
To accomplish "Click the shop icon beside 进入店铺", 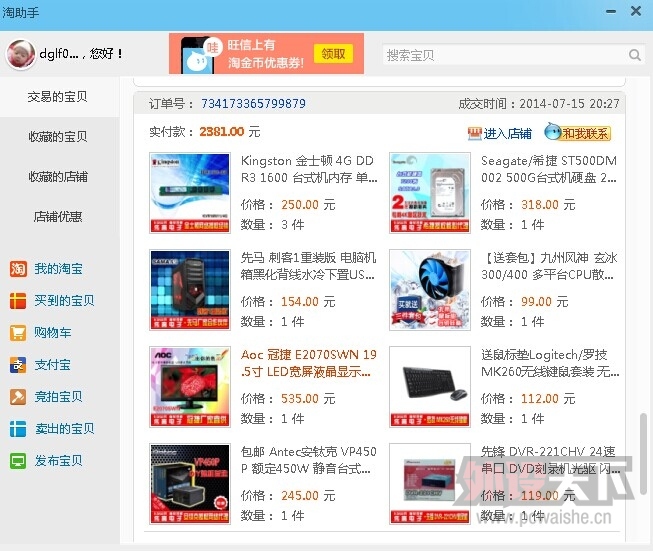I will tap(474, 134).
